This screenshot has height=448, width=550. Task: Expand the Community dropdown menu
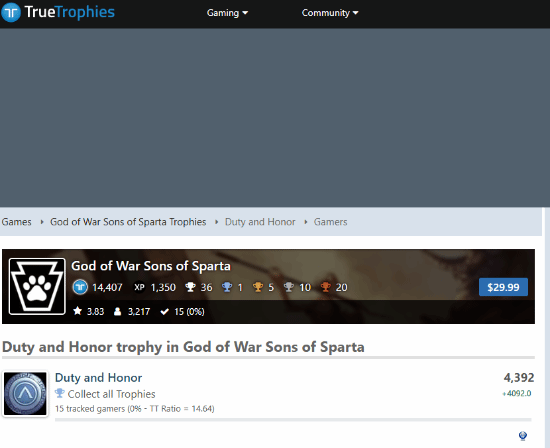(x=330, y=13)
